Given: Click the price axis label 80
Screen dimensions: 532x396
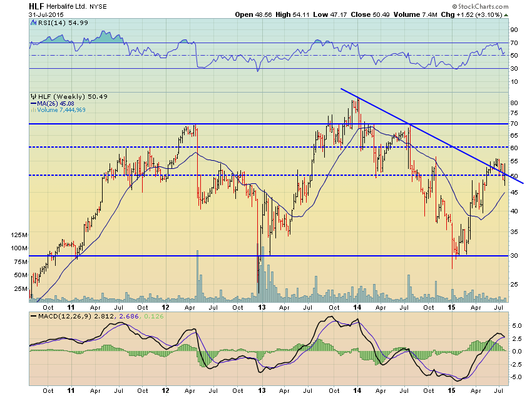Looking at the screenshot, I should tap(514, 103).
